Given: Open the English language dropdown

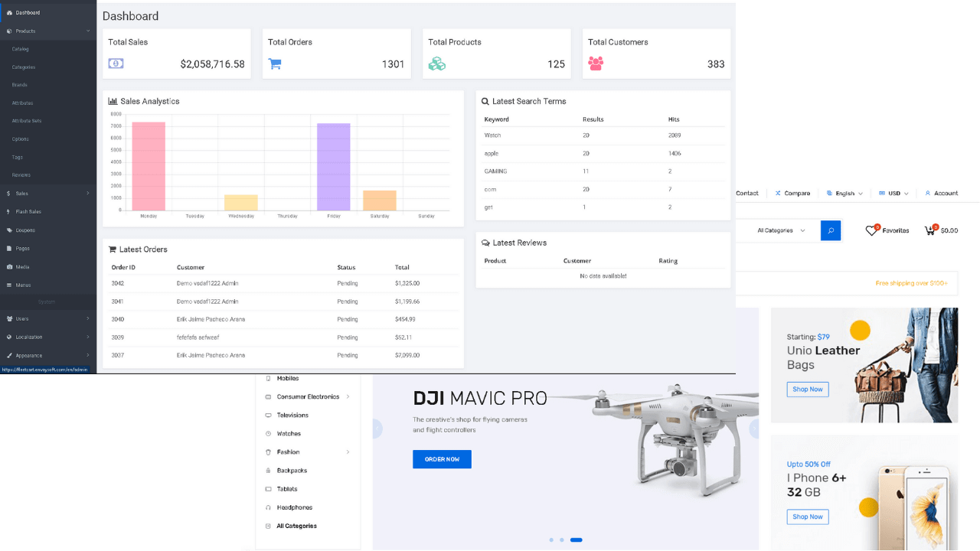Looking at the screenshot, I should pyautogui.click(x=844, y=194).
